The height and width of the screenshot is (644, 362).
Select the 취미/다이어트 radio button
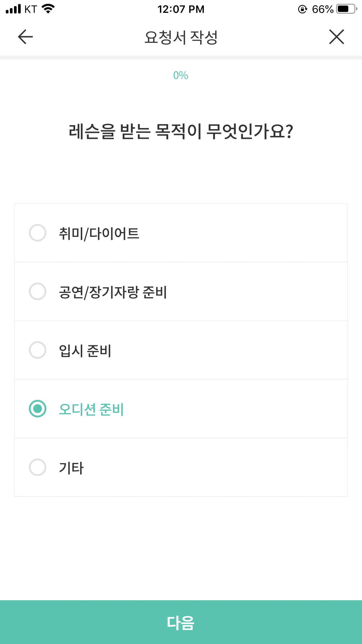point(38,233)
